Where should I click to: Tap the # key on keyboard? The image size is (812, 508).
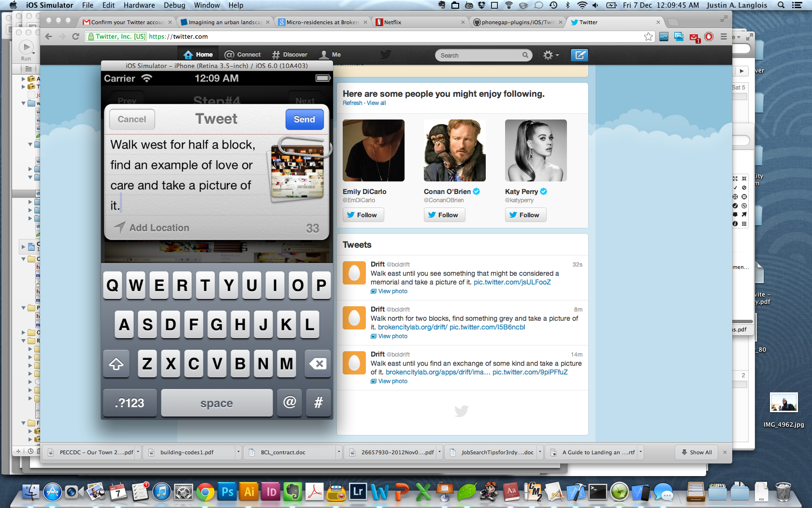[319, 403]
